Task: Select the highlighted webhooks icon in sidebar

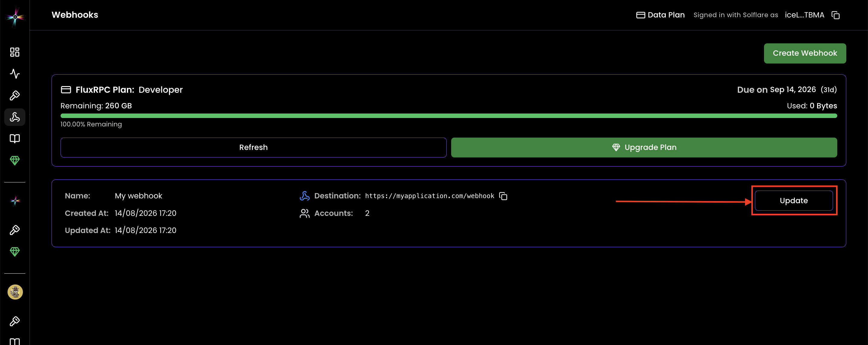Action: (x=15, y=117)
